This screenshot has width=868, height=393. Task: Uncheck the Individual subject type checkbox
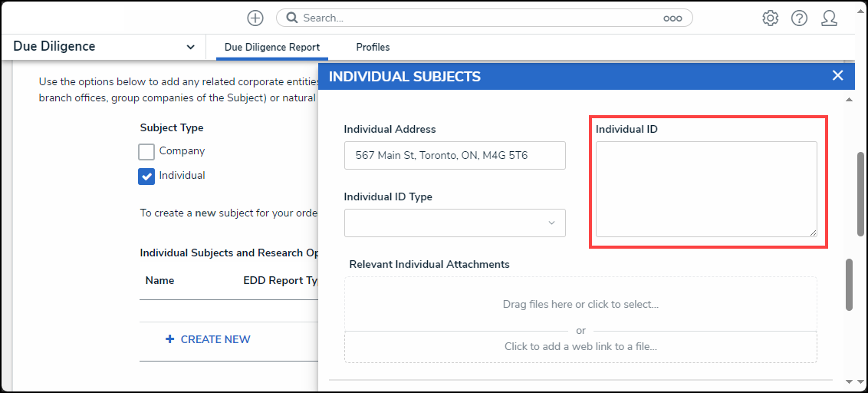(x=146, y=177)
